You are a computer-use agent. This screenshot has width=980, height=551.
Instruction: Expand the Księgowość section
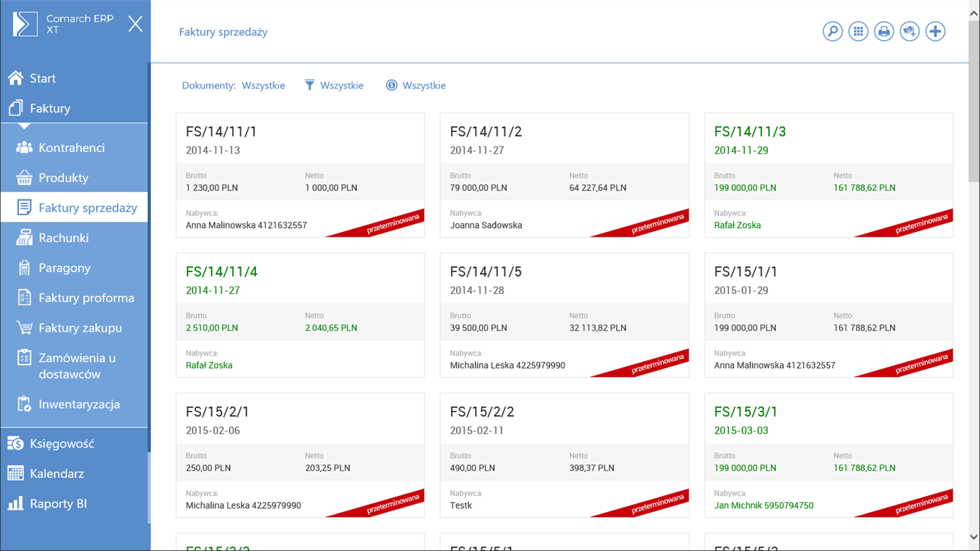pos(61,444)
